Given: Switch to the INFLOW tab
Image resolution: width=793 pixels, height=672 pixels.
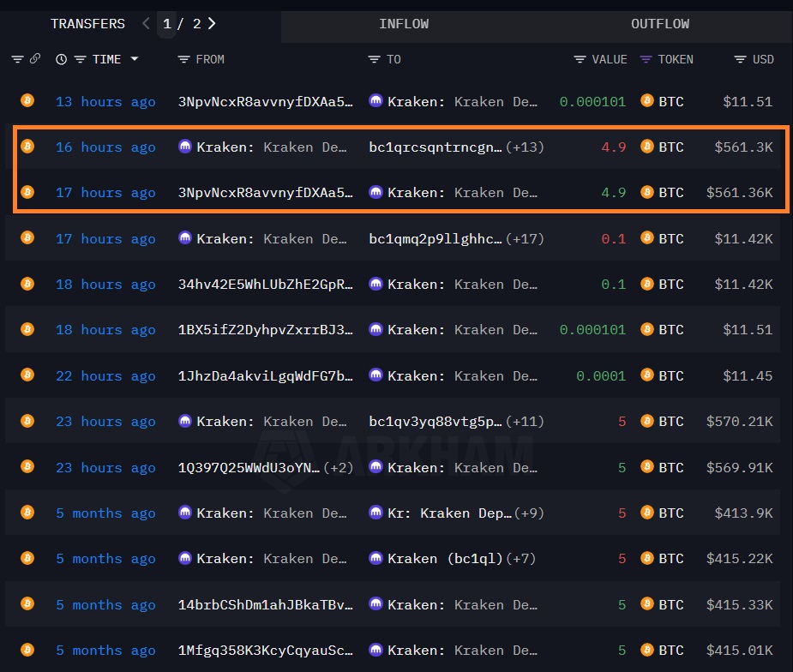Looking at the screenshot, I should pyautogui.click(x=403, y=24).
